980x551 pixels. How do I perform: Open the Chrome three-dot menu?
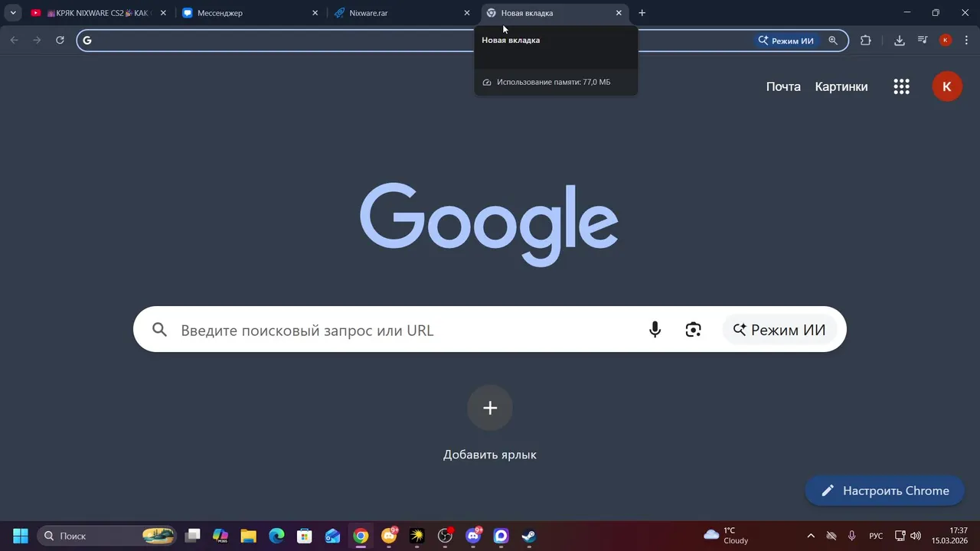966,41
